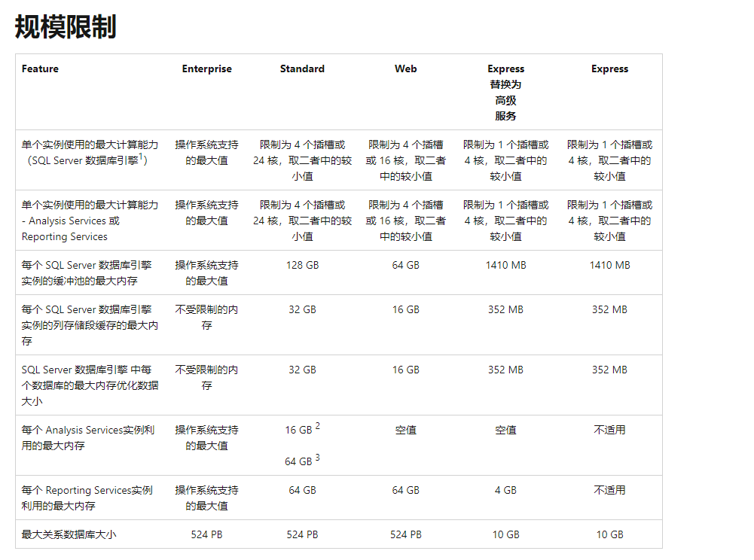The height and width of the screenshot is (560, 754).
Task: Click the 列存储段缓存的最大内存 row label
Action: (90, 325)
